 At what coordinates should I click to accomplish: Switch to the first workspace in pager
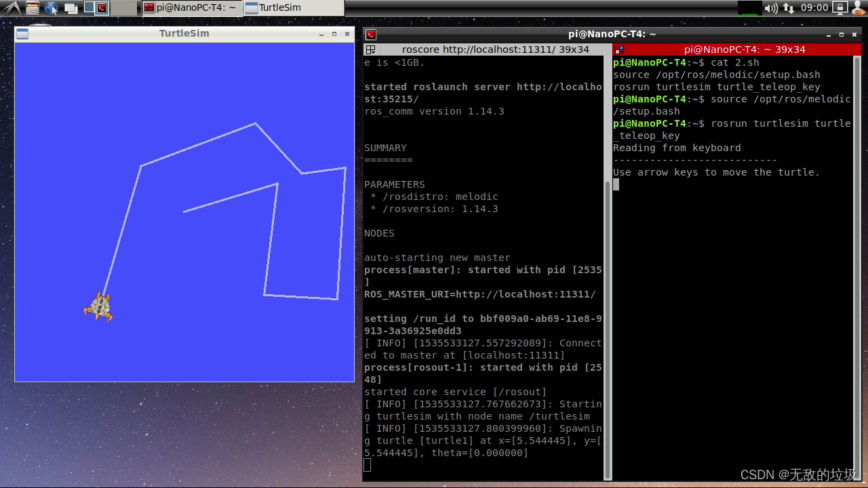88,8
